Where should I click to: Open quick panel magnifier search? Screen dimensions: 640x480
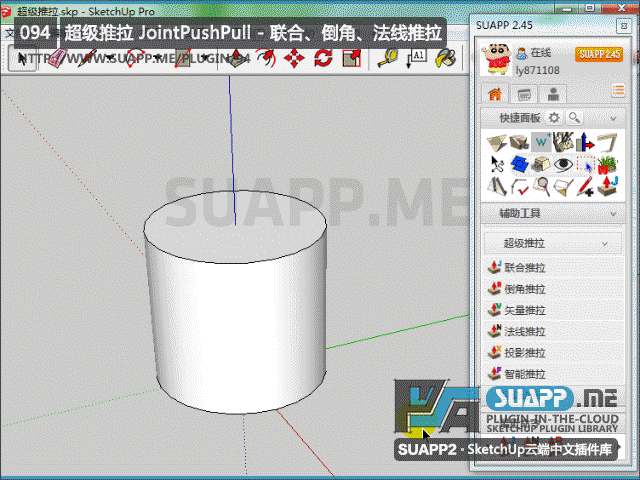click(575, 118)
